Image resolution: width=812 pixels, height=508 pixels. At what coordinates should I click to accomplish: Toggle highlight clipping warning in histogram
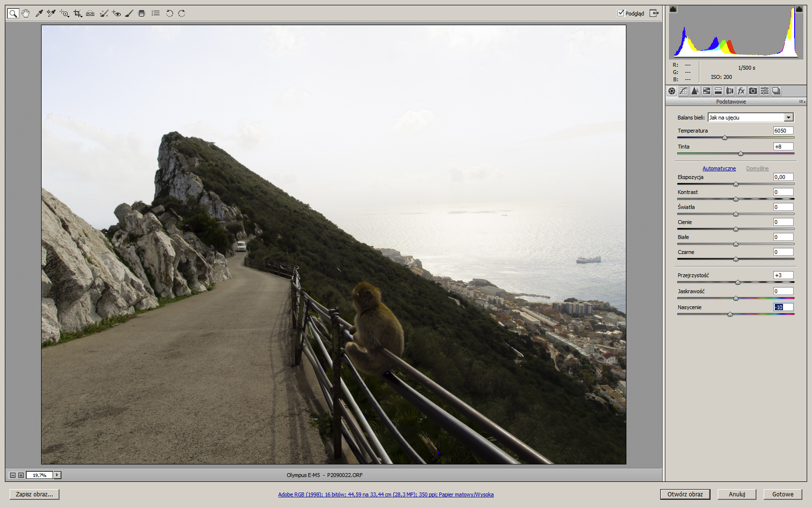[x=799, y=9]
